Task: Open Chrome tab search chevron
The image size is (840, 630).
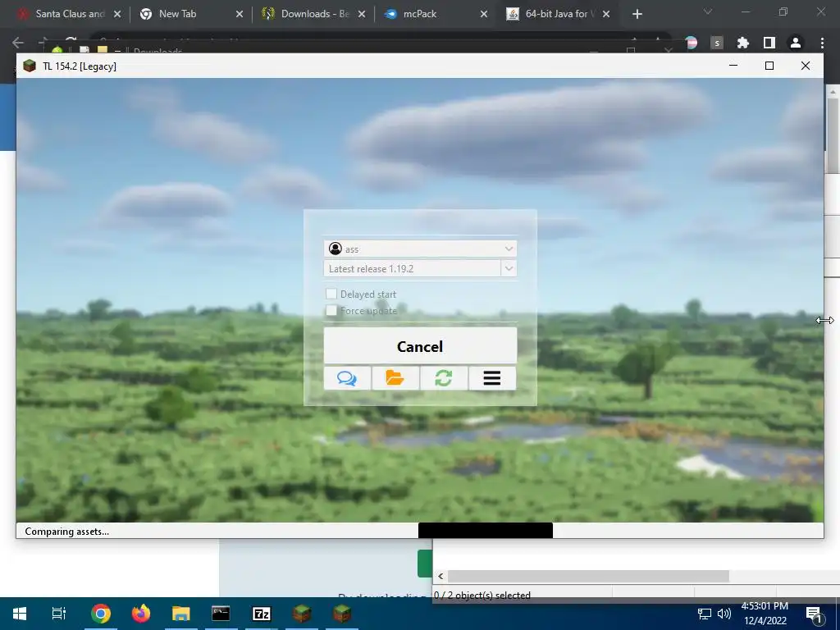Action: pyautogui.click(x=708, y=11)
